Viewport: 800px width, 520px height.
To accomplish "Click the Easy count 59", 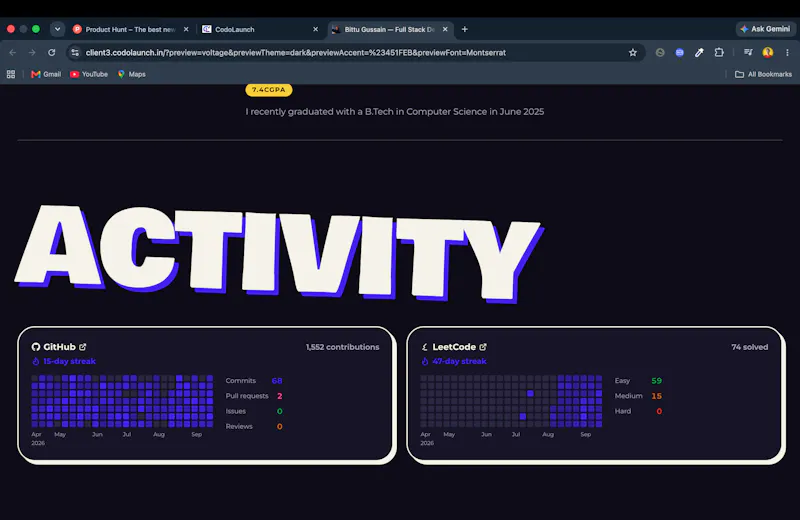I will pos(657,381).
